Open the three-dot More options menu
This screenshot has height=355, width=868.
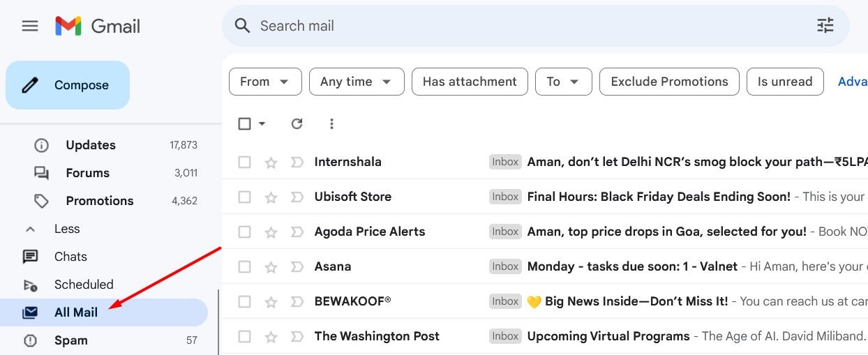click(331, 123)
